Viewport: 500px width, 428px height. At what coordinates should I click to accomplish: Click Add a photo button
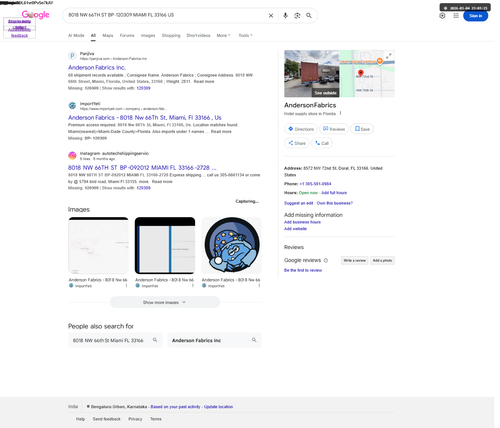coord(382,260)
